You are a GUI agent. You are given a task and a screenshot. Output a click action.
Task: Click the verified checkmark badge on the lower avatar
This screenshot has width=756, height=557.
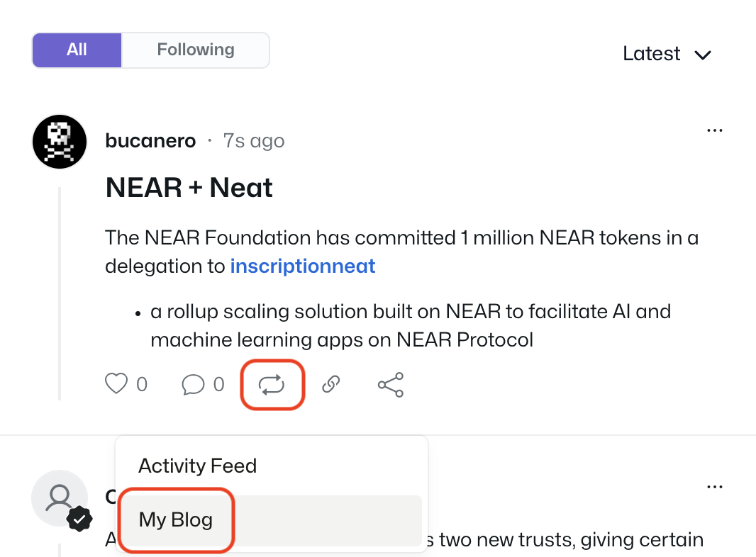click(x=80, y=520)
